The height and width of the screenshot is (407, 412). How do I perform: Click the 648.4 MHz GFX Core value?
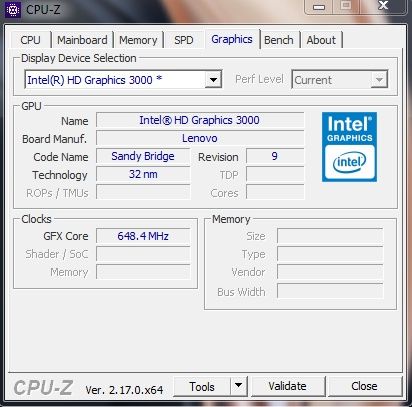tap(143, 236)
